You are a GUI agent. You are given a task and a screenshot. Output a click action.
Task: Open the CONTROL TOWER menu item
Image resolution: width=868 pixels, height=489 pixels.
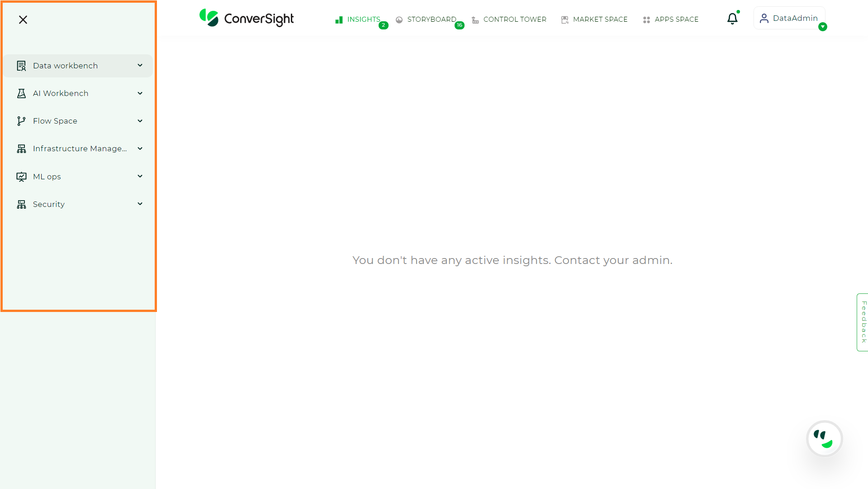[x=515, y=19]
